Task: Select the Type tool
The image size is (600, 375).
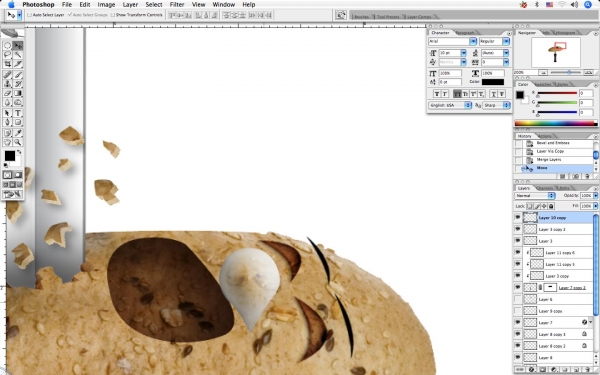Action: point(18,113)
